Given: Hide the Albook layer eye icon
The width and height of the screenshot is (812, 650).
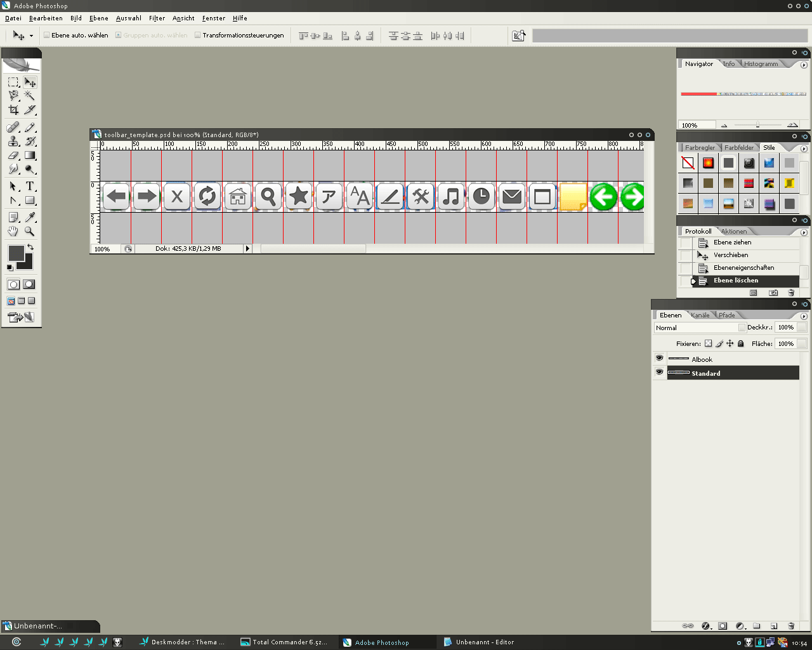Looking at the screenshot, I should [659, 359].
